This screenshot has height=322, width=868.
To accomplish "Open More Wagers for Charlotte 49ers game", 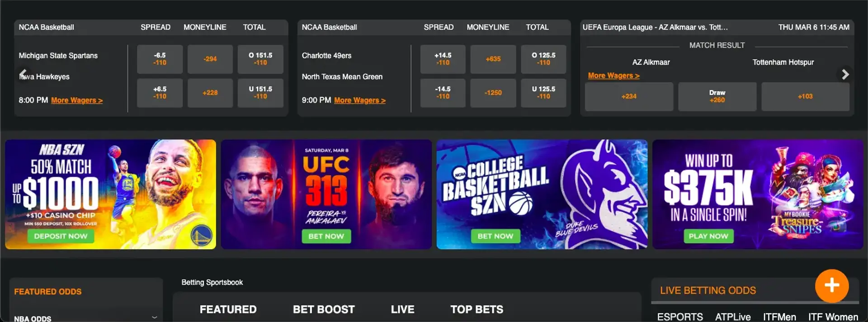I will pos(360,100).
